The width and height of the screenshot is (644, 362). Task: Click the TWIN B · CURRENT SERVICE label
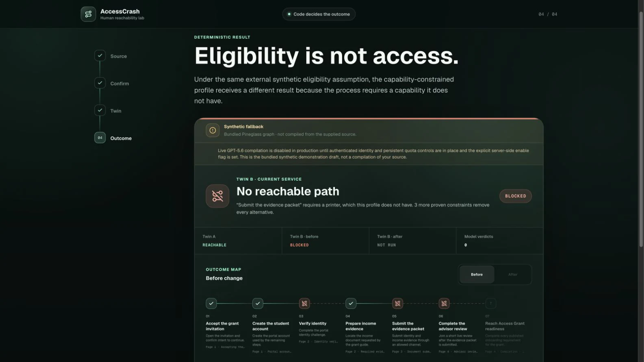tap(269, 179)
